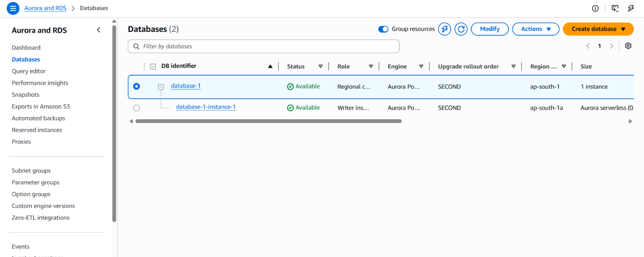Sort by Upgrade rollout order column
Screen dimensions: 644x257
click(514, 66)
